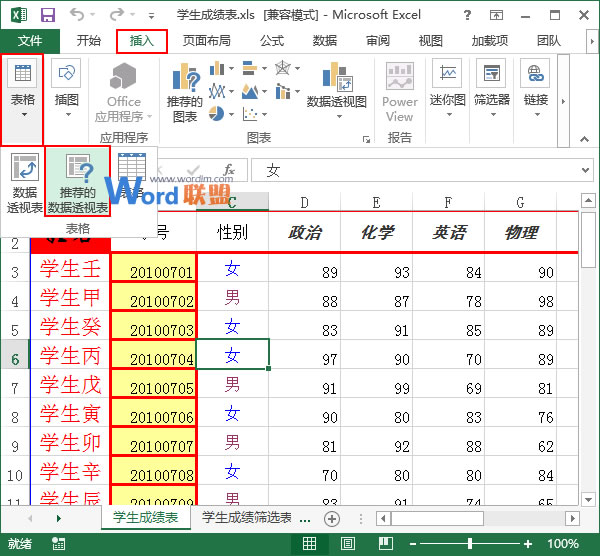600x556 pixels.
Task: Expand scatter chart dropdown arrow
Action: click(264, 114)
